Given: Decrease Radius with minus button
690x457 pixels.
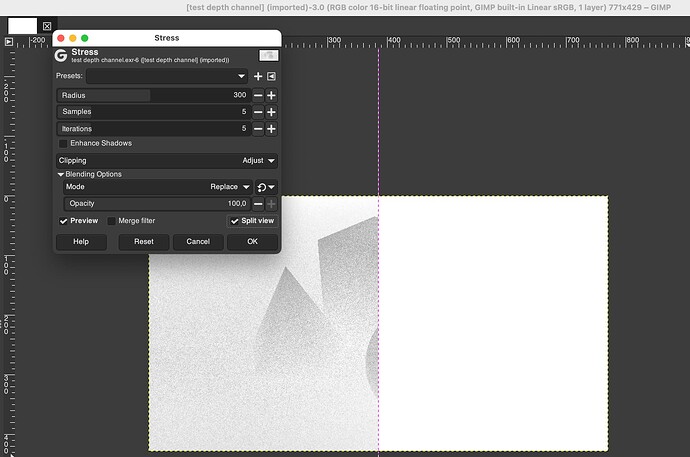Looking at the screenshot, I should (x=258, y=95).
